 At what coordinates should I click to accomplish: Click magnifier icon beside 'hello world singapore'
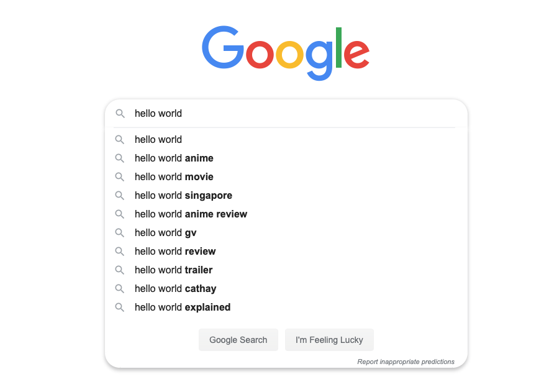tap(120, 196)
